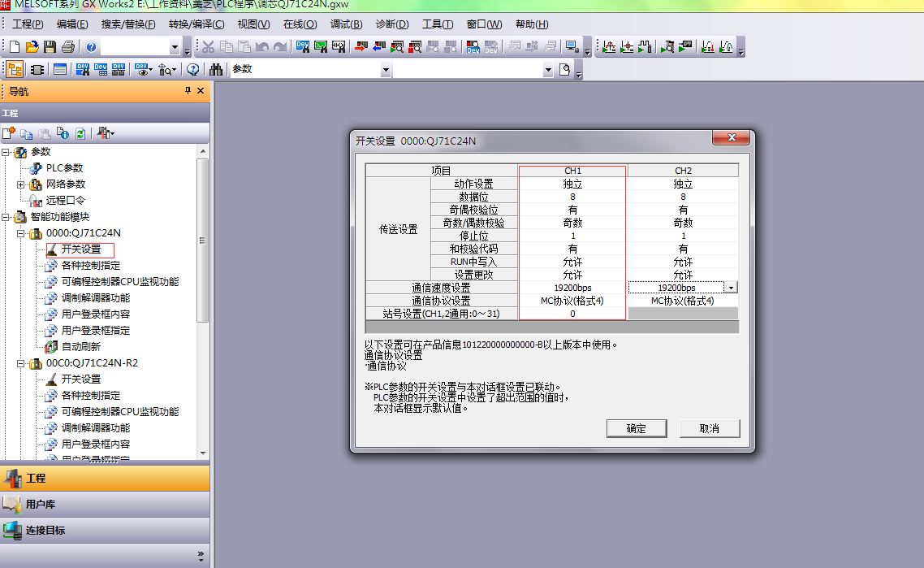Click the Print icon
The image size is (924, 568).
(x=68, y=46)
